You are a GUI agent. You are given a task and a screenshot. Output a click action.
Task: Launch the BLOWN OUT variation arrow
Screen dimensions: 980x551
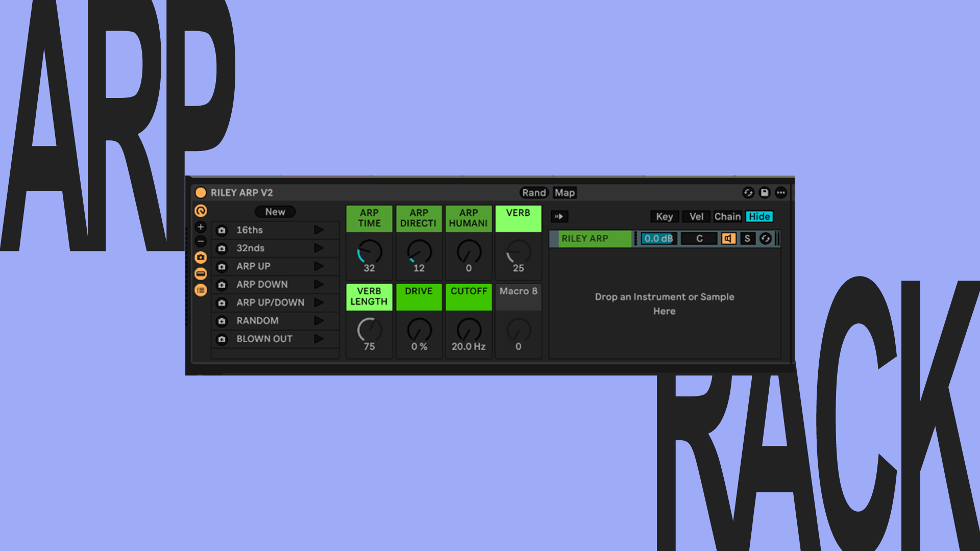click(x=319, y=339)
